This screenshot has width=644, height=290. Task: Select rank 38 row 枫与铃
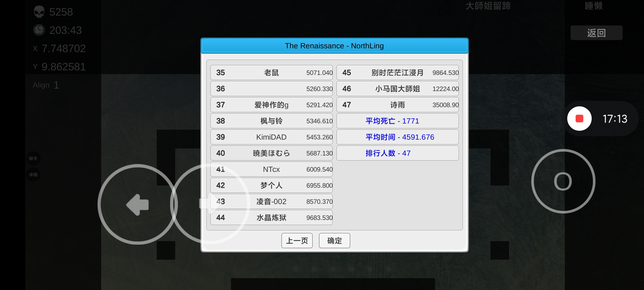point(271,121)
